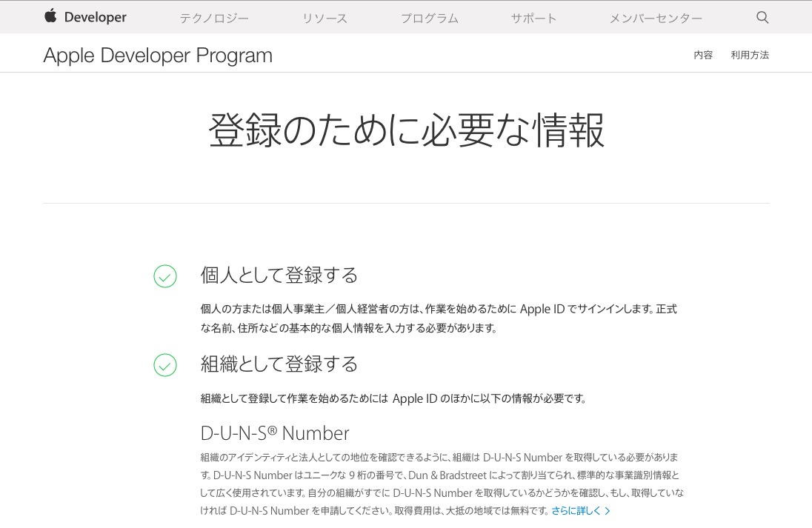
Task: Go to the Developer home link
Action: 96,17
